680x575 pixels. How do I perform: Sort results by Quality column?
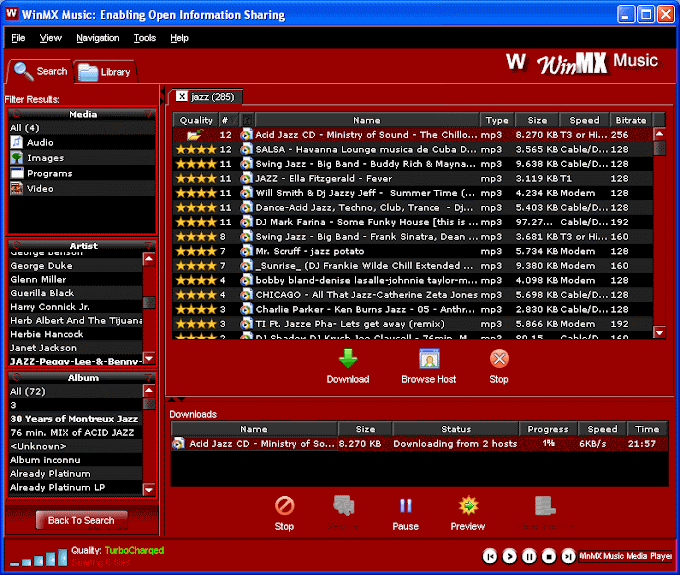tap(196, 120)
